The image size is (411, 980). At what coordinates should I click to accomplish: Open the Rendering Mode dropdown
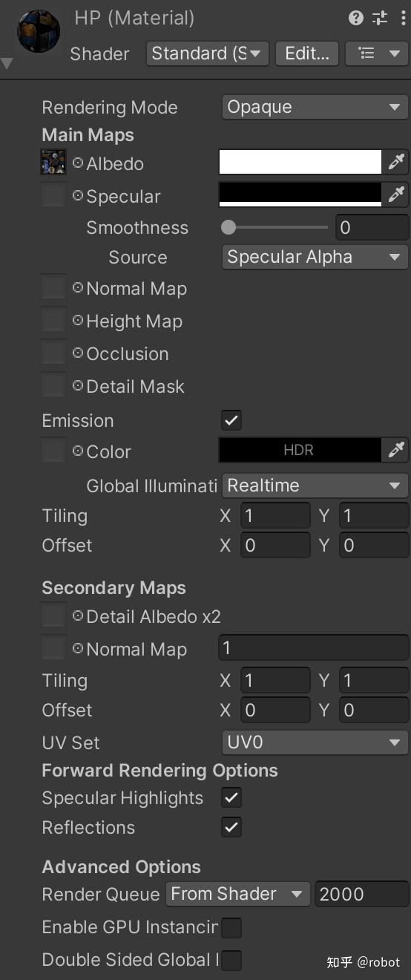[x=315, y=107]
